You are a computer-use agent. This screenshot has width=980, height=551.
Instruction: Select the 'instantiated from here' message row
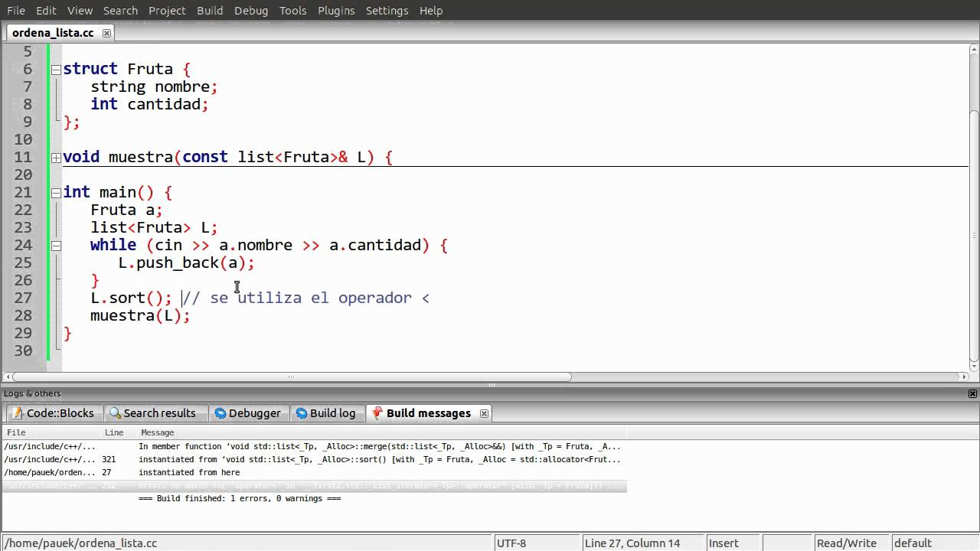click(314, 472)
